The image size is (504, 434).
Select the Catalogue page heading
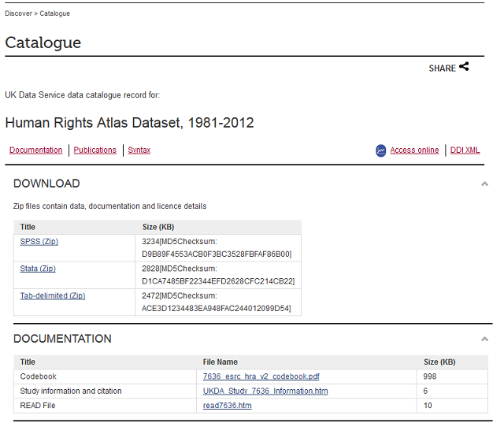(x=43, y=43)
